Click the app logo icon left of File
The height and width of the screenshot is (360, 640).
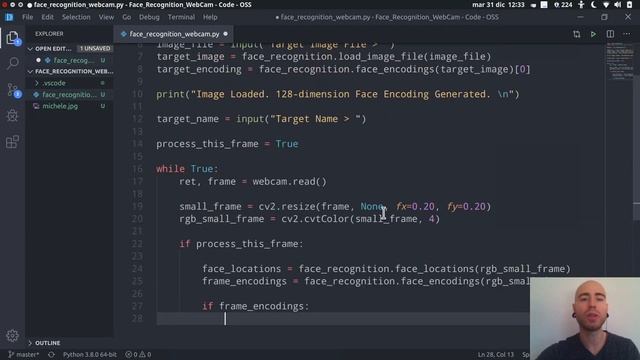(9, 17)
